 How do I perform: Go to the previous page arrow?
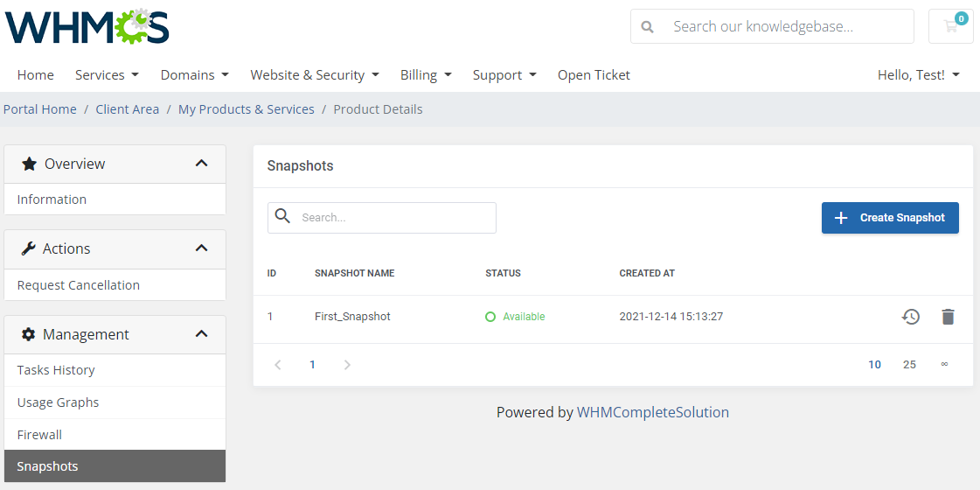[x=278, y=365]
